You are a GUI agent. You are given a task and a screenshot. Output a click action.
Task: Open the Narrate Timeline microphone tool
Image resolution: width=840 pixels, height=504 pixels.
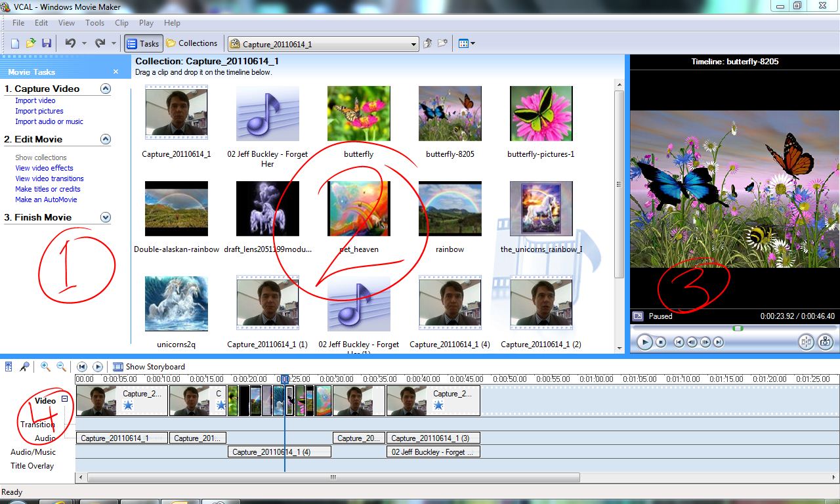(24, 367)
